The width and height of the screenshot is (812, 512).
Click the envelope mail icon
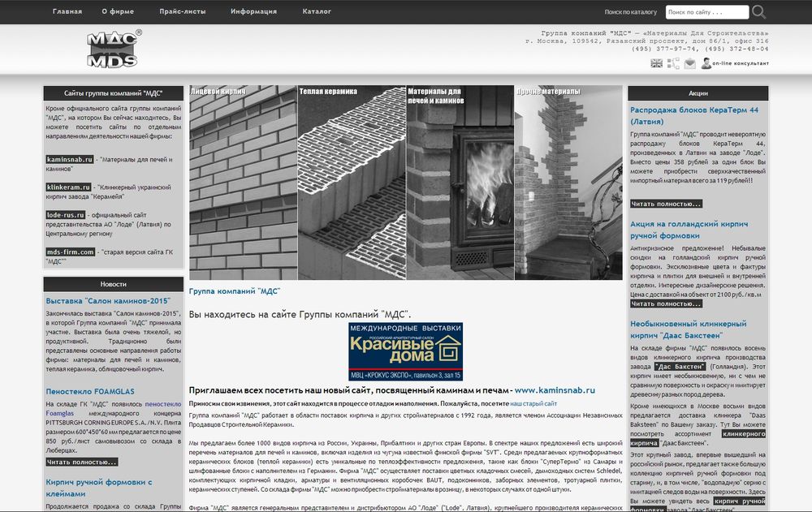689,63
